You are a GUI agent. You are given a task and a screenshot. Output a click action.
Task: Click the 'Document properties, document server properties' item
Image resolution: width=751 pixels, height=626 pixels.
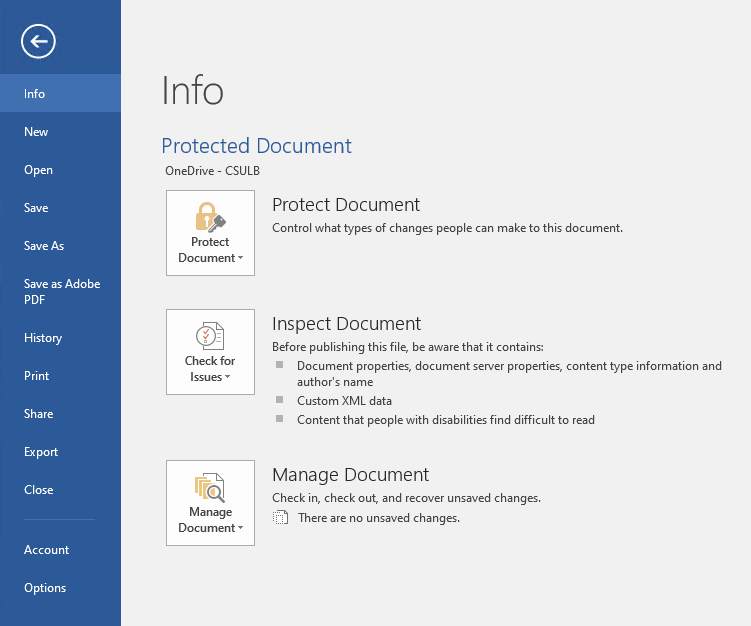point(509,374)
